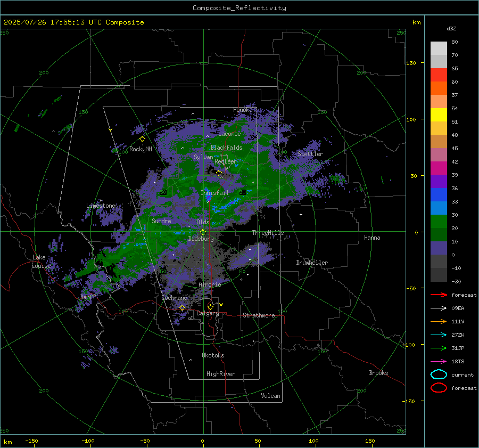Click the cyan 27ZW arrow icon
The width and height of the screenshot is (479, 448).
[439, 335]
